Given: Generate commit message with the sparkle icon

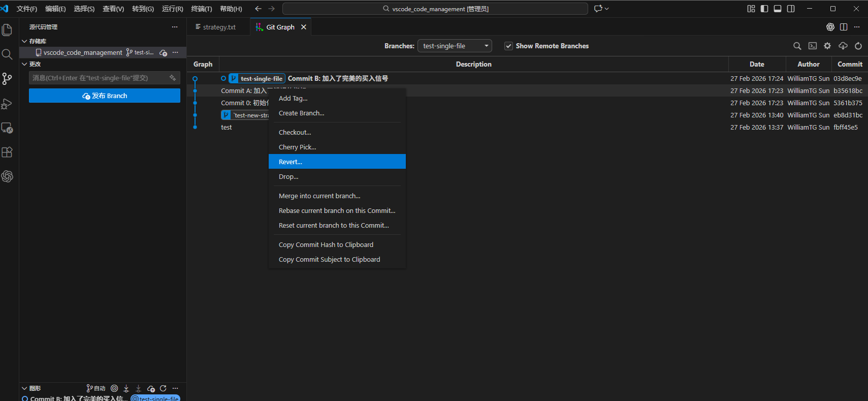Looking at the screenshot, I should coord(173,78).
